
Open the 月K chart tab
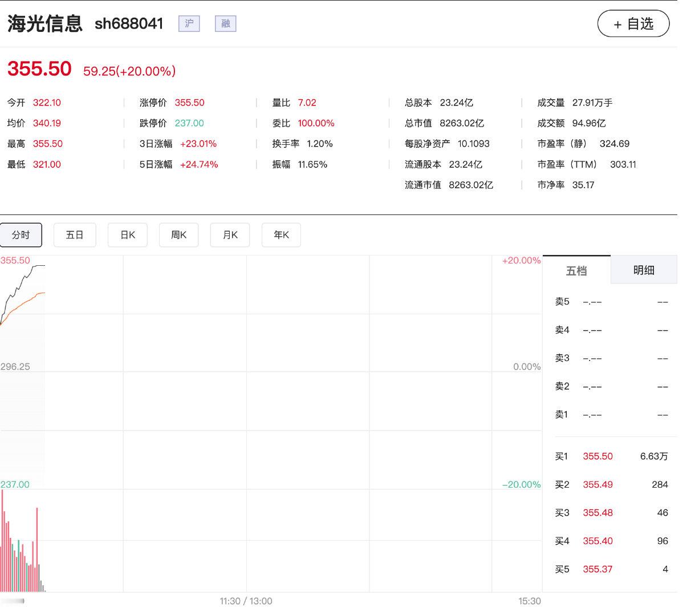click(x=230, y=235)
